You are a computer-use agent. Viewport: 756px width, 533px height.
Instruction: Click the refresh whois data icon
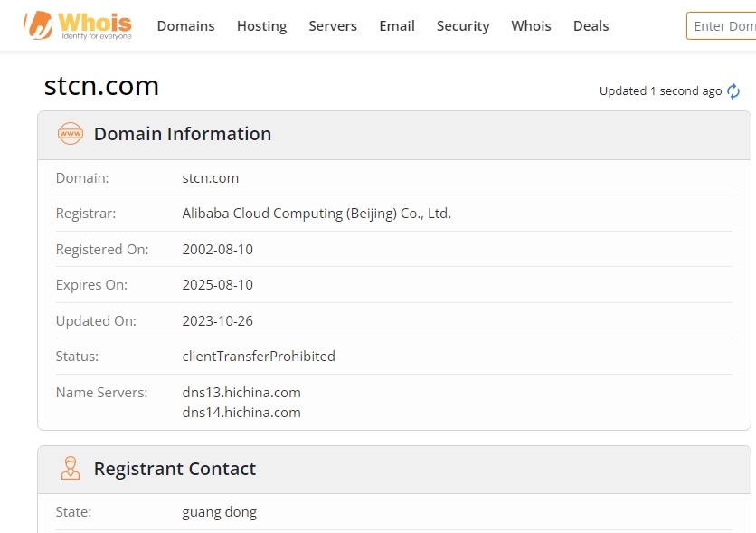click(733, 91)
